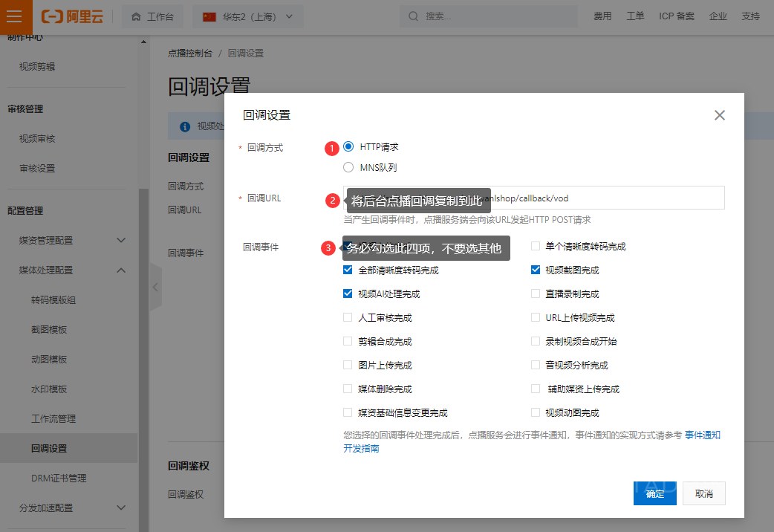
Task: Uncheck 视频截图完成 checkbox
Action: [x=535, y=270]
